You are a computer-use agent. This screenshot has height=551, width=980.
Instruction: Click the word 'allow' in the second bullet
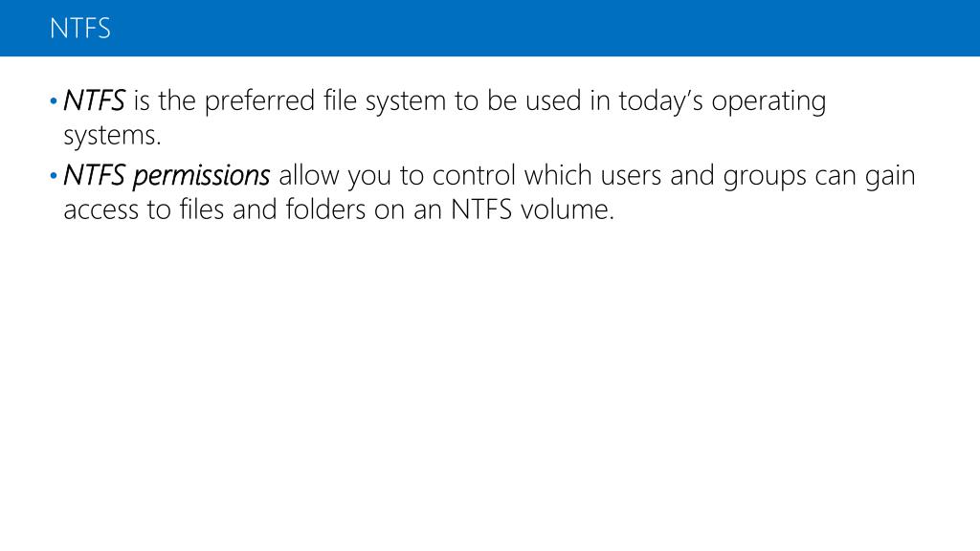pyautogui.click(x=309, y=176)
